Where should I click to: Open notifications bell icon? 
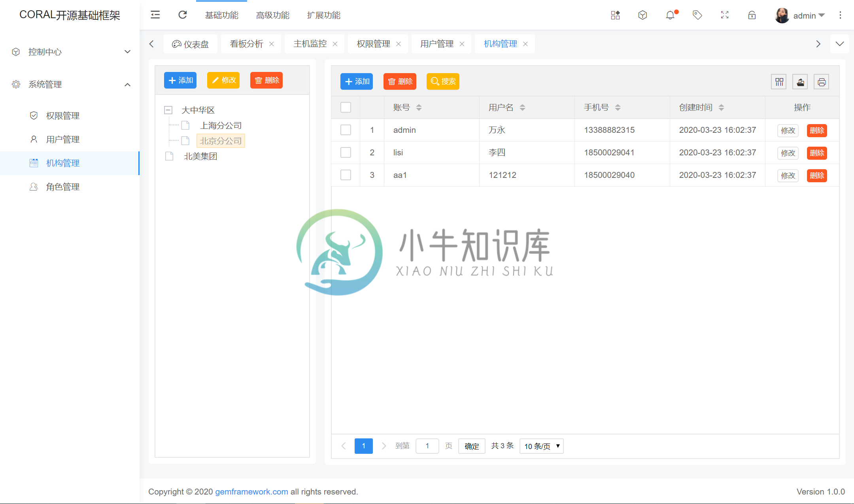click(670, 15)
